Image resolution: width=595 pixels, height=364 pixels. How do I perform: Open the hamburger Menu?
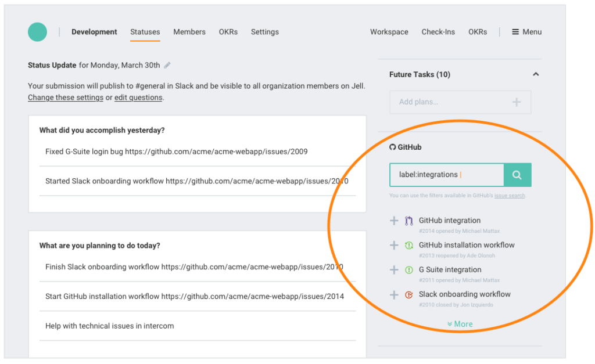click(x=526, y=32)
